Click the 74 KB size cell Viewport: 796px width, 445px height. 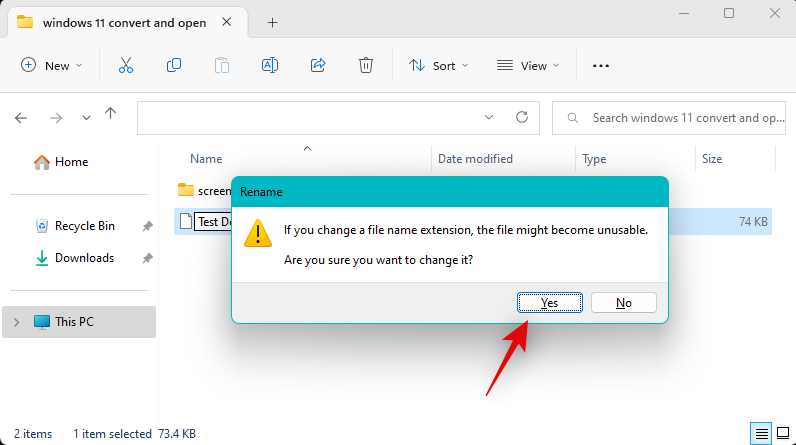(753, 222)
